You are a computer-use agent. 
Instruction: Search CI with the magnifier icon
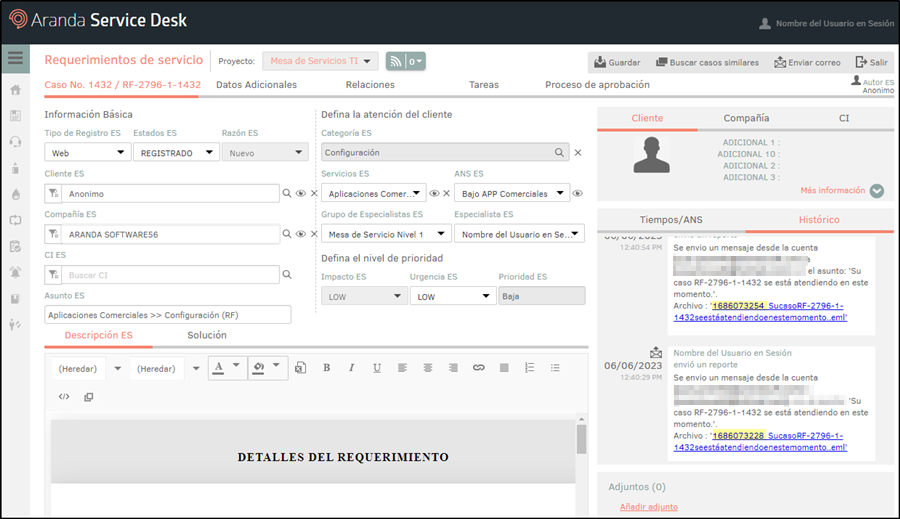coord(286,275)
